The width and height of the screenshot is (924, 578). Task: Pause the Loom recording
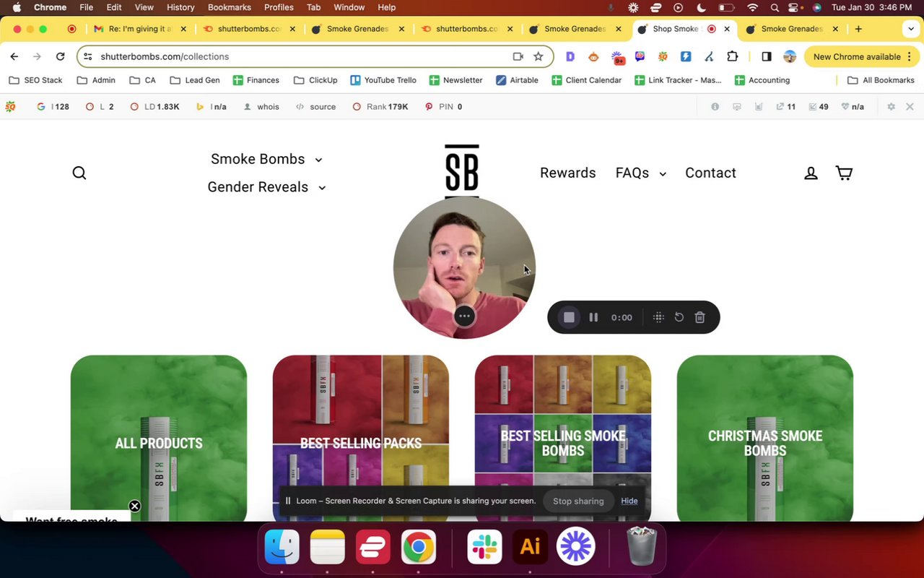pyautogui.click(x=593, y=317)
